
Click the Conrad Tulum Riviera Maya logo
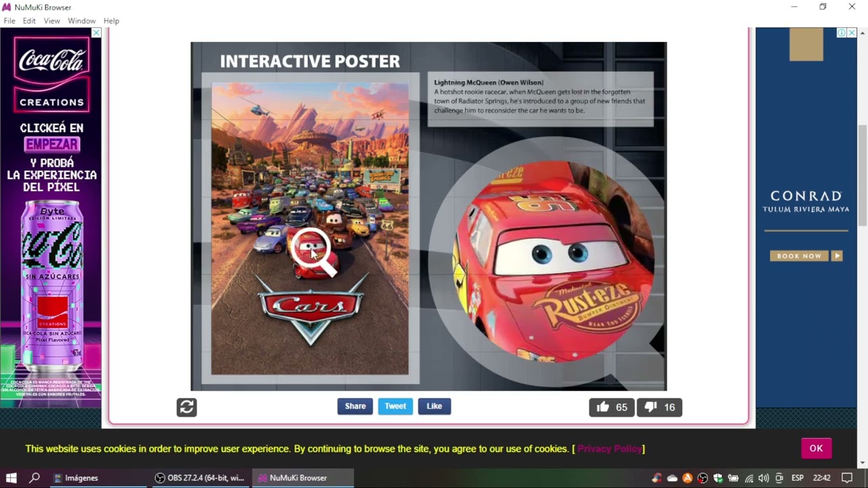(806, 201)
